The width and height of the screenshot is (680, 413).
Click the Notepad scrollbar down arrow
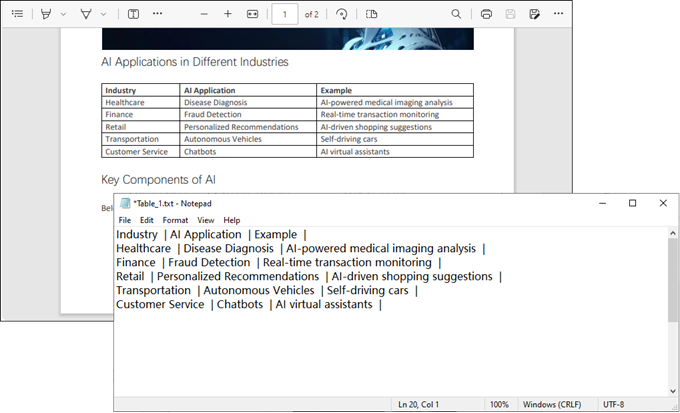[x=673, y=391]
